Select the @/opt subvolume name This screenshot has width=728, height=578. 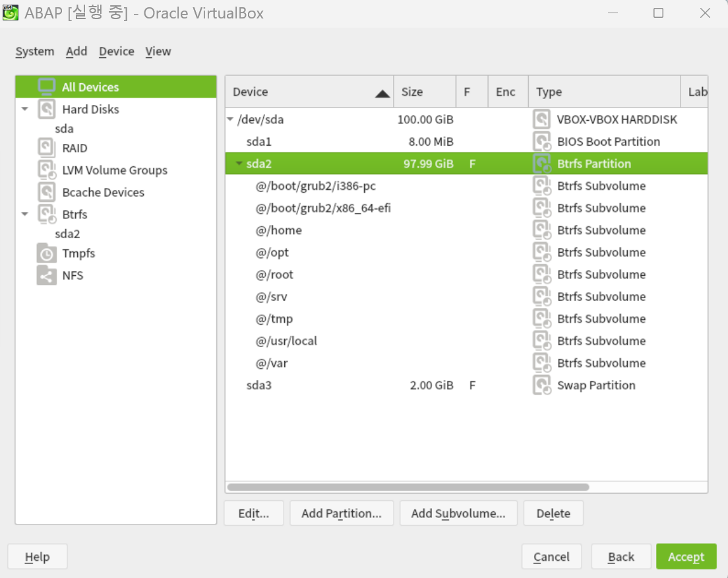tap(272, 252)
